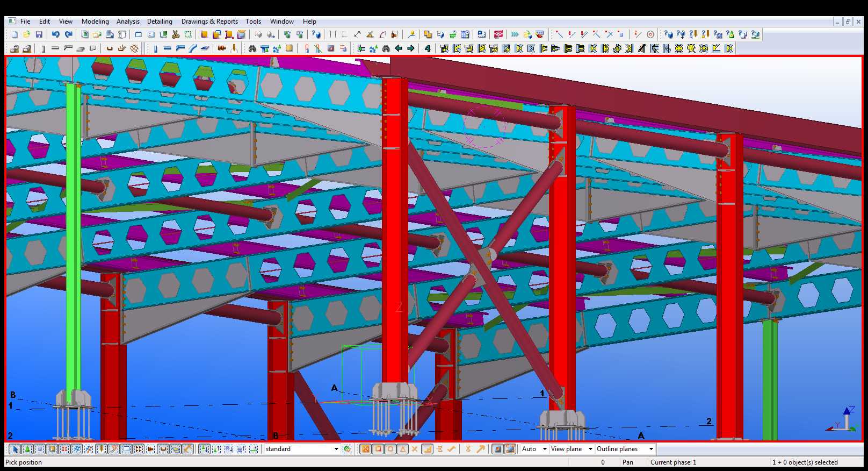Screen dimensions: 868x471
Task: Click the selection filter icon beside standard
Action: coord(347,449)
